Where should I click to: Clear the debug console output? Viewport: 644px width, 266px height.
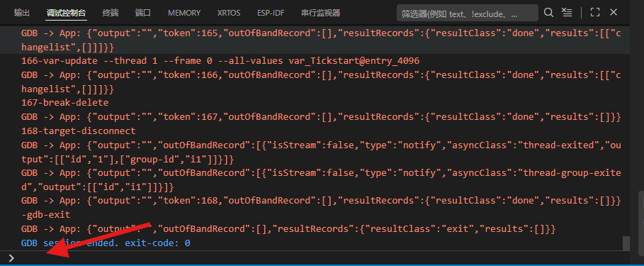(x=567, y=13)
